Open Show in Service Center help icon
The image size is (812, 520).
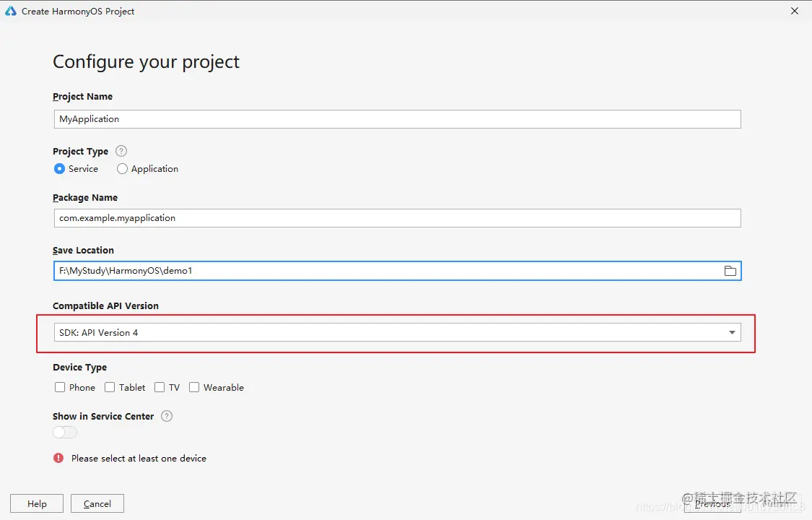(166, 416)
